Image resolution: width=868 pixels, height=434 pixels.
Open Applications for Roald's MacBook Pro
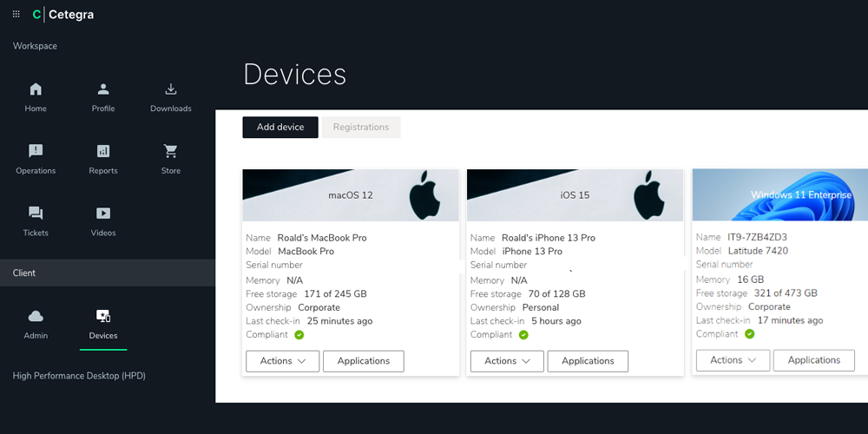tap(364, 361)
